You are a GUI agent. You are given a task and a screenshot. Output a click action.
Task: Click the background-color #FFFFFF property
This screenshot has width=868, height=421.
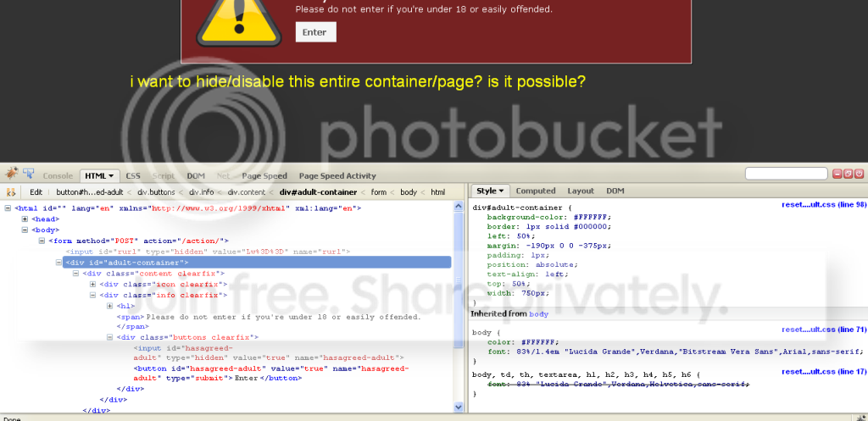(549, 217)
